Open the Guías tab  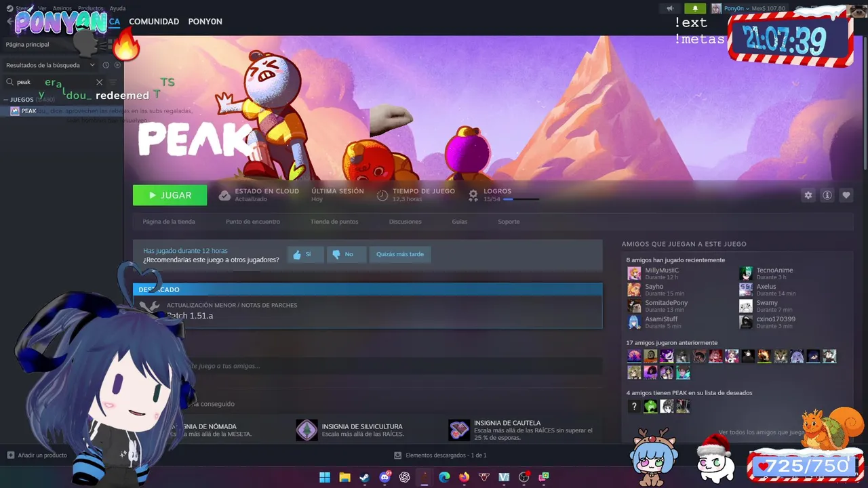(x=460, y=222)
